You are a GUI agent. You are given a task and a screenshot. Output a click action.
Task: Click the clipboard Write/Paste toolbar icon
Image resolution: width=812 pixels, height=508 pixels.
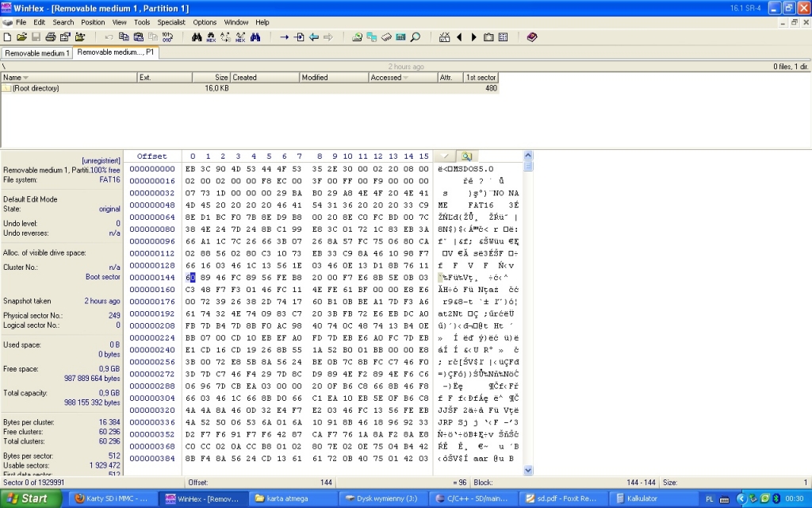pyautogui.click(x=138, y=37)
